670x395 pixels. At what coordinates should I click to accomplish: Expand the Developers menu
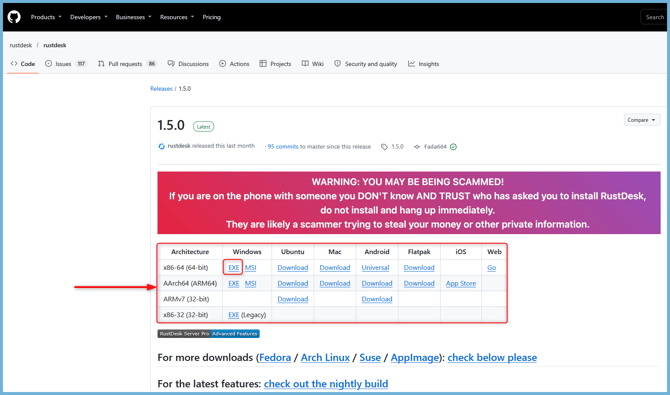tap(88, 17)
